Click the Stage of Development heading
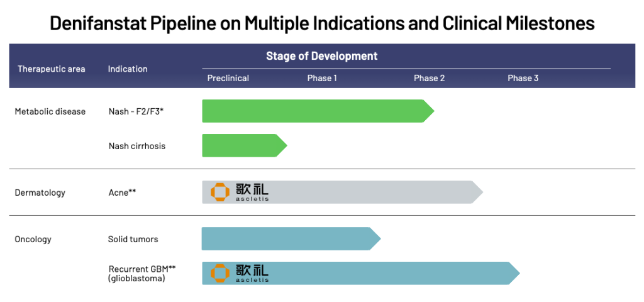 point(321,56)
